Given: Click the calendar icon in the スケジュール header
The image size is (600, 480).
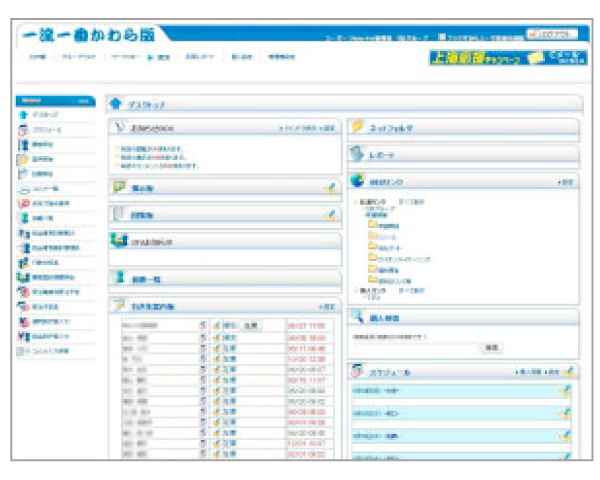Looking at the screenshot, I should (x=357, y=372).
